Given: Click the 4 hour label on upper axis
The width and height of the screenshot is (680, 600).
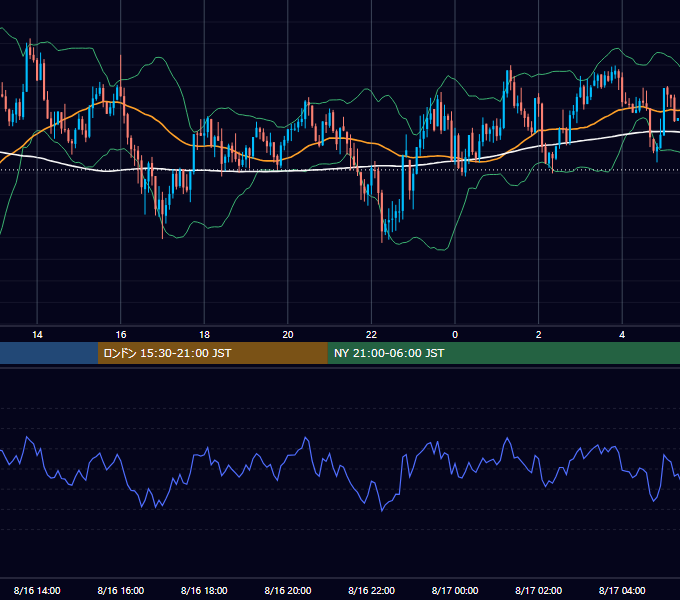Looking at the screenshot, I should coord(622,335).
